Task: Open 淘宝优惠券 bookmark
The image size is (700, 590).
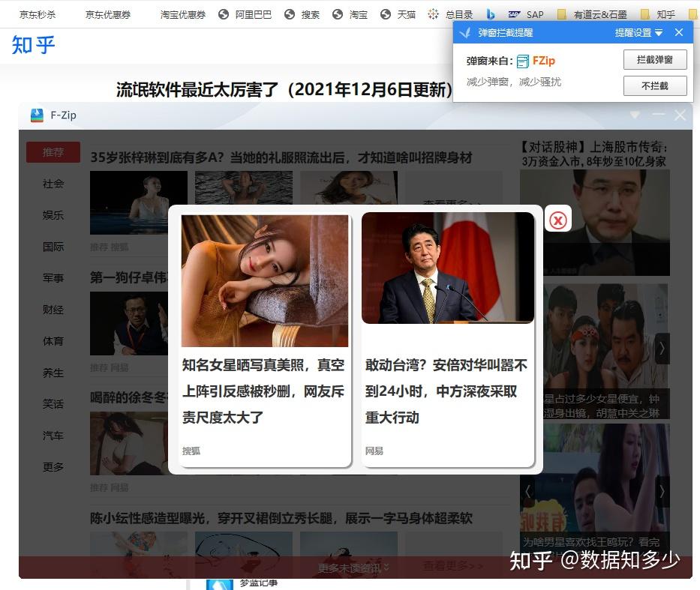Action: [x=183, y=15]
